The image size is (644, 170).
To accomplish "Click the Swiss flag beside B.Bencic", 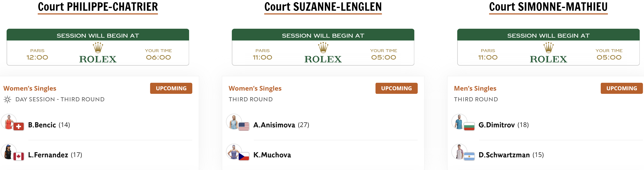I will (x=19, y=127).
